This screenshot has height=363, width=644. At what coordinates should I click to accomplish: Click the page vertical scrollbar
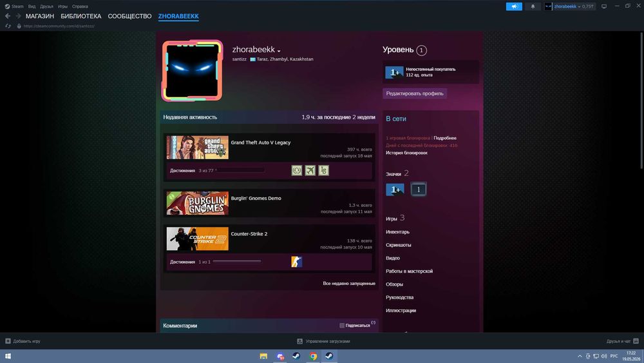pyautogui.click(x=641, y=101)
